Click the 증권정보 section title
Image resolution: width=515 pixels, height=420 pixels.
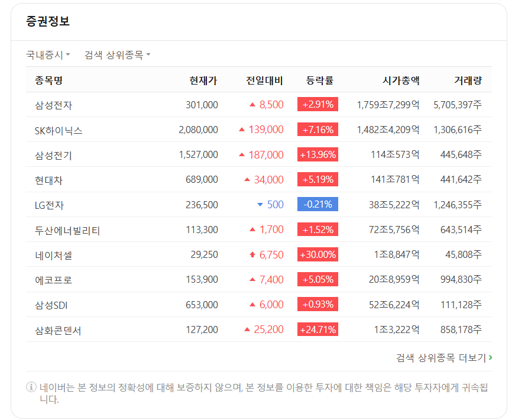coord(48,21)
